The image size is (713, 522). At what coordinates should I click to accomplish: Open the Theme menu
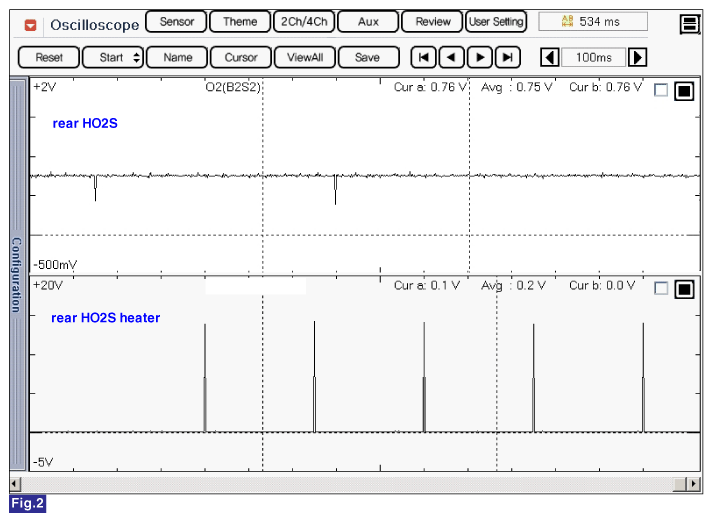pos(239,22)
